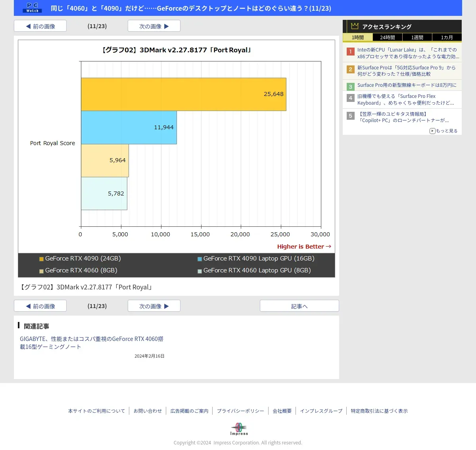The height and width of the screenshot is (450, 476).
Task: Open 特定商取引法に基づく表示 footer link
Action: pyautogui.click(x=379, y=411)
